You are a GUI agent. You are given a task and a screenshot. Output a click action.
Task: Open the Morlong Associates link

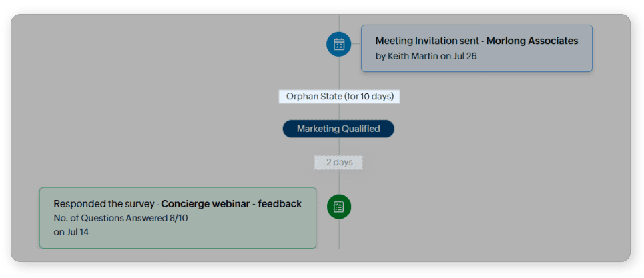(532, 41)
